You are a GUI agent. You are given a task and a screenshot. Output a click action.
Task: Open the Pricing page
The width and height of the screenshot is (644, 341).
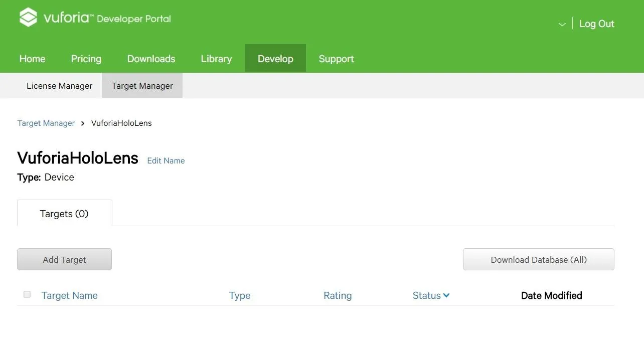[x=86, y=59]
